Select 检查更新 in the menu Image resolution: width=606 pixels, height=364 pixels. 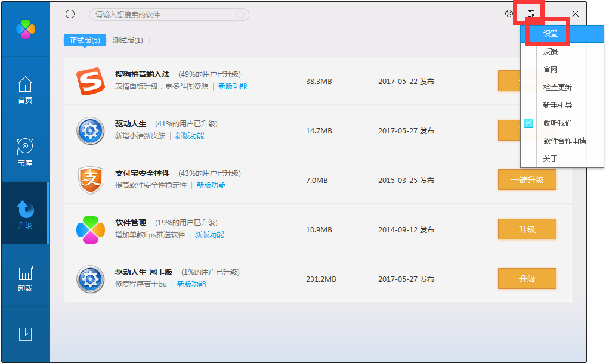pyautogui.click(x=549, y=87)
